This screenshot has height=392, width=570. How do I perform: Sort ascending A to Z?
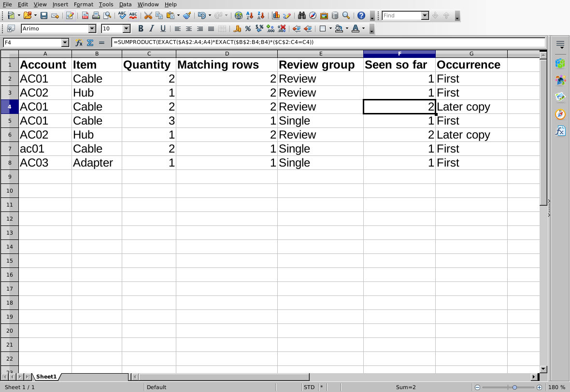click(250, 15)
